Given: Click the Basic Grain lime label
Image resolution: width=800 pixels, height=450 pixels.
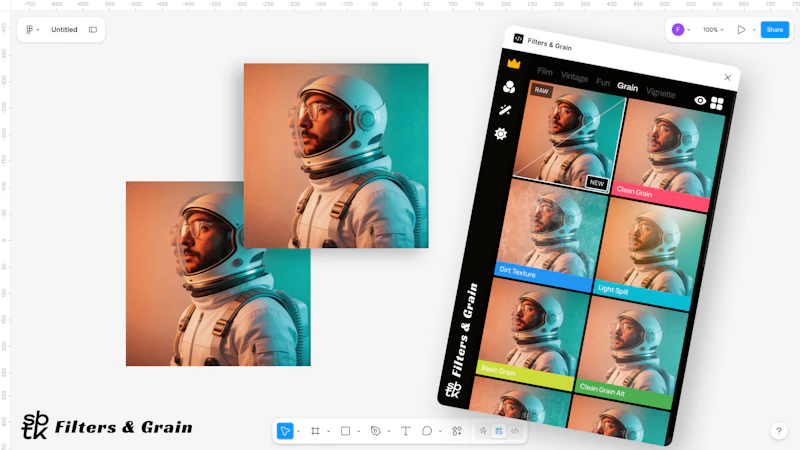Looking at the screenshot, I should pos(525,375).
